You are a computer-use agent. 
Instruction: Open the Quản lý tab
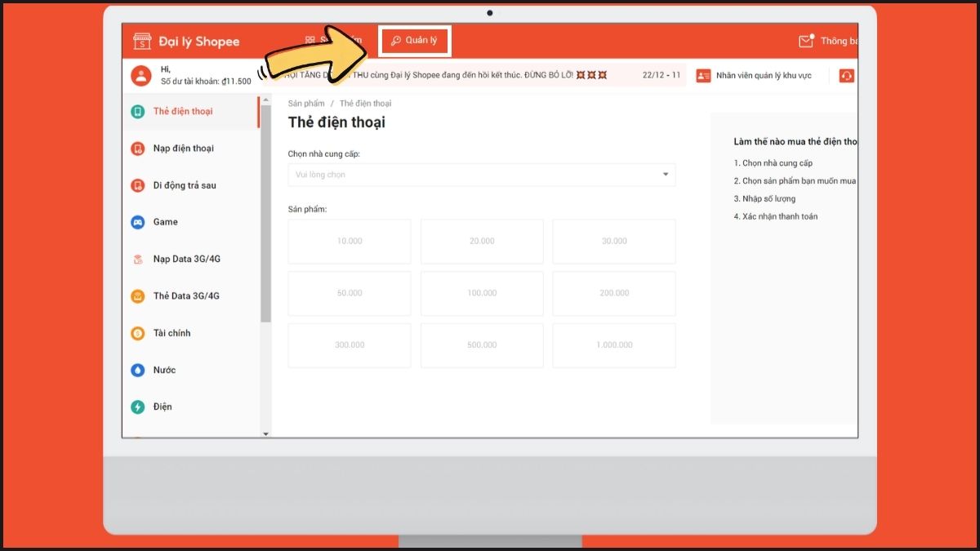(415, 41)
